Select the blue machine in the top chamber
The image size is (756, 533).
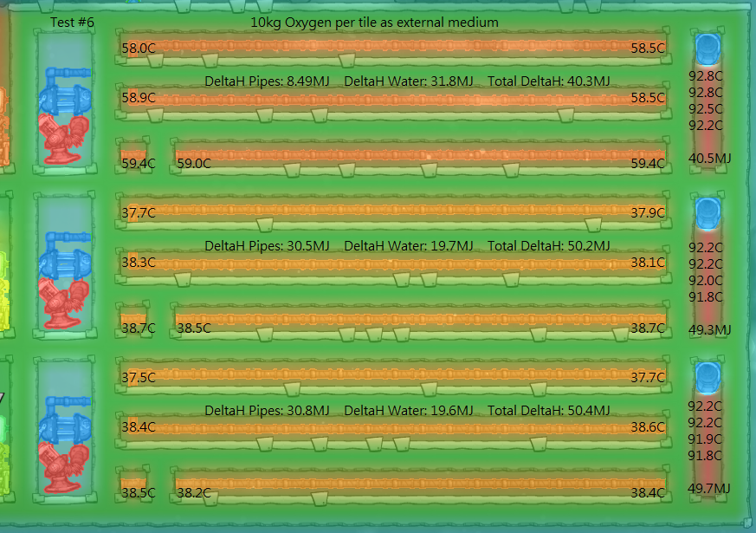tap(65, 92)
